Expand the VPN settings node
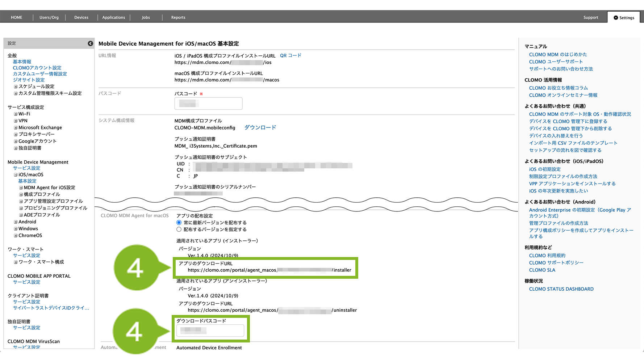 tap(16, 121)
